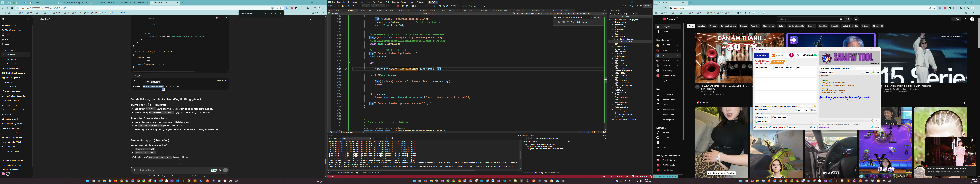The image size is (980, 184).
Task: Toggle Match case in Visual Studio find box
Action: (x=559, y=22)
